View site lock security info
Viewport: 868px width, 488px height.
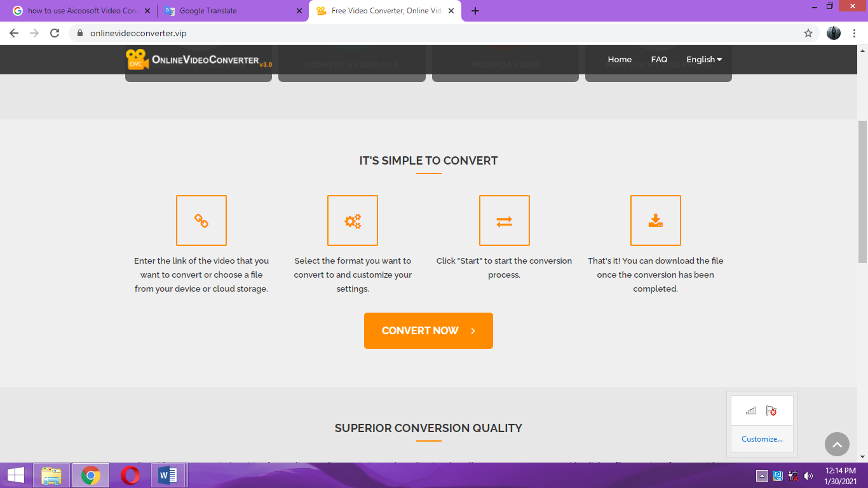[80, 33]
